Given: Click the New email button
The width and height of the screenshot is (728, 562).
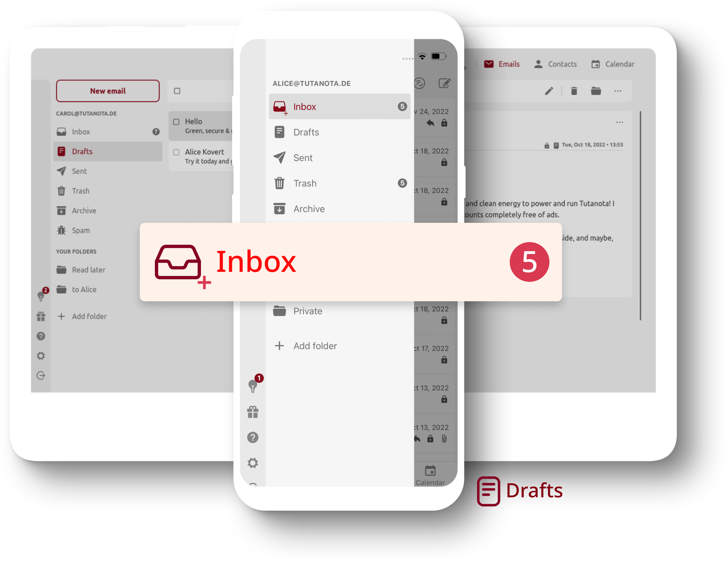Looking at the screenshot, I should click(108, 90).
